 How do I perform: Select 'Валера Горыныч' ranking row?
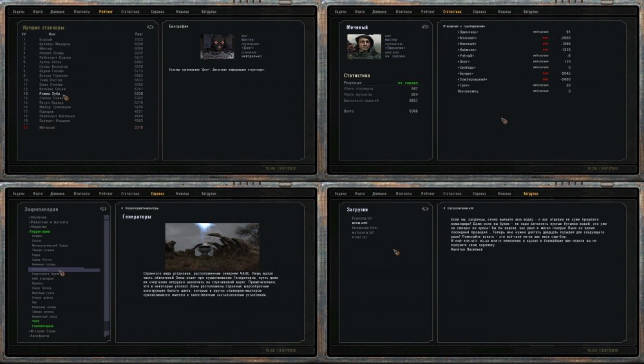click(82, 75)
